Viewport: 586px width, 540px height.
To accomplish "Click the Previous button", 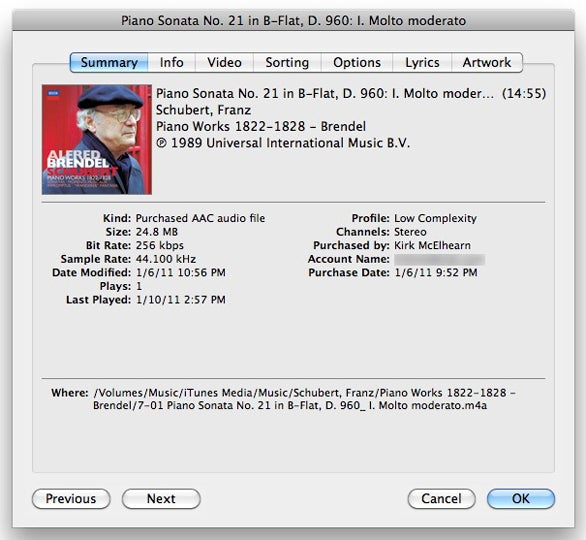I will pos(71,499).
